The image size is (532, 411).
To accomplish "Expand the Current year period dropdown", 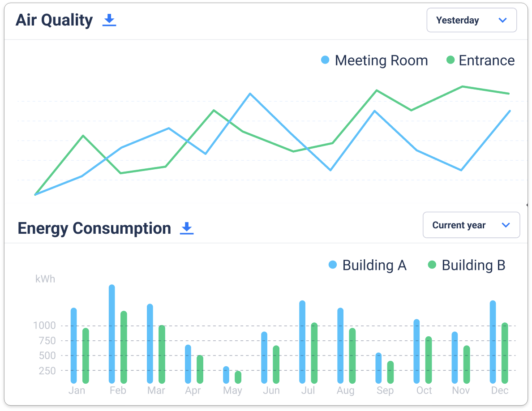I will pyautogui.click(x=471, y=225).
